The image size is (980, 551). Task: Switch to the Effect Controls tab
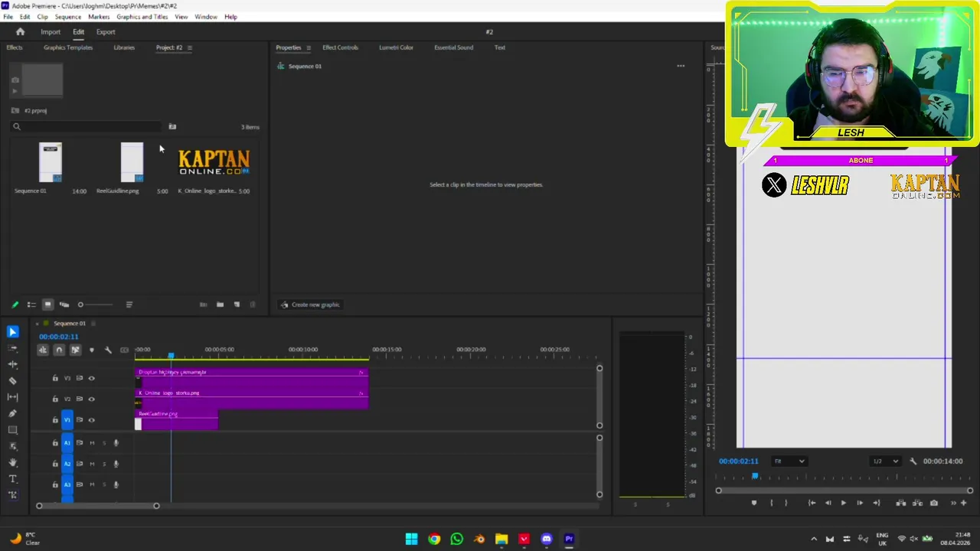pos(340,47)
